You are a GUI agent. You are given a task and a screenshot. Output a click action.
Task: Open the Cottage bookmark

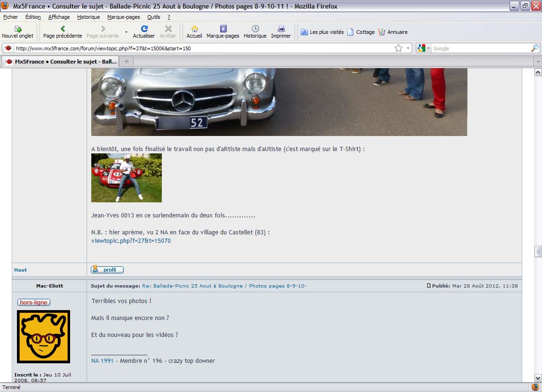[361, 32]
